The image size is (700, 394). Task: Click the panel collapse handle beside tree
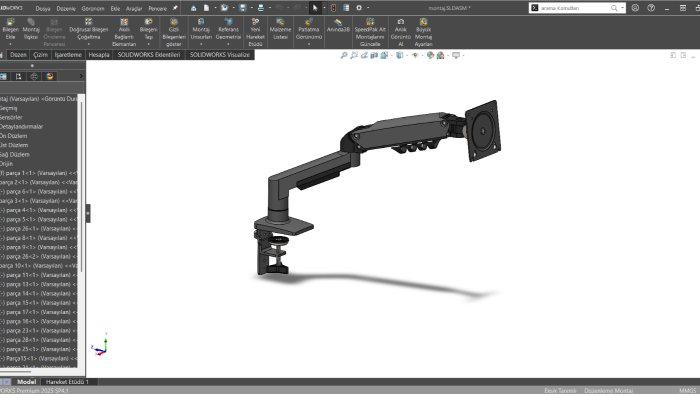(x=88, y=213)
